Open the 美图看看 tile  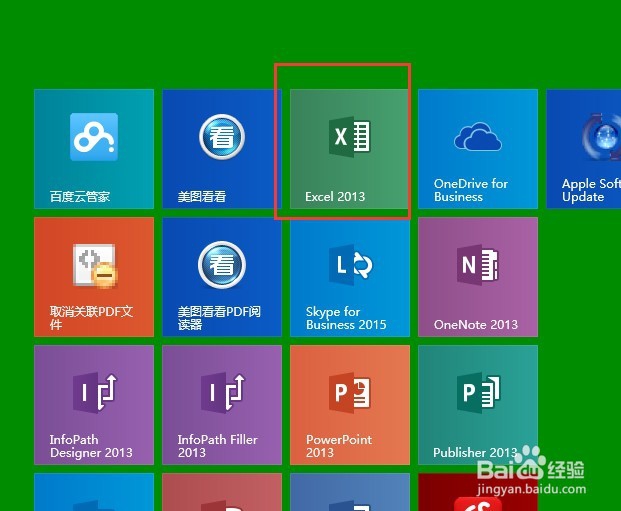[222, 149]
